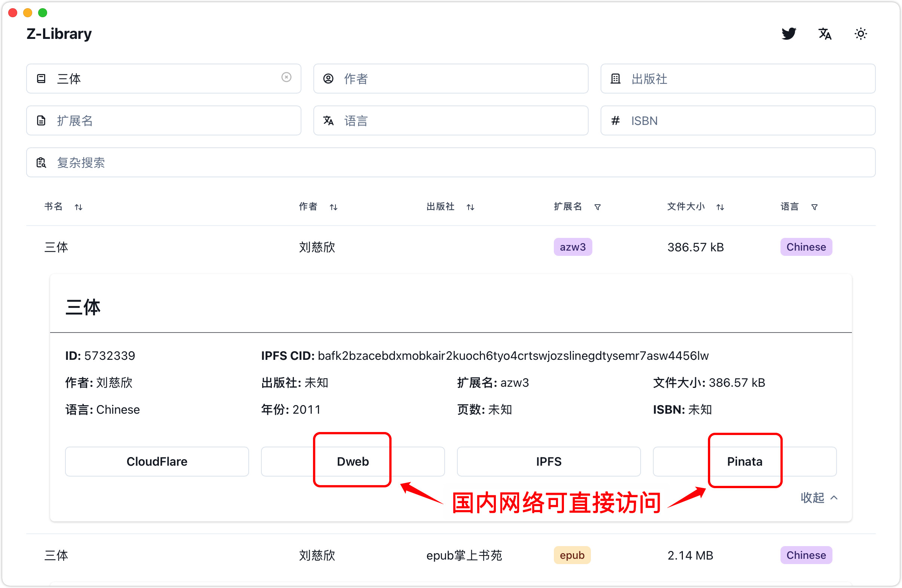Focus the 复杂搜索 complex search field
902x588 pixels.
(451, 163)
